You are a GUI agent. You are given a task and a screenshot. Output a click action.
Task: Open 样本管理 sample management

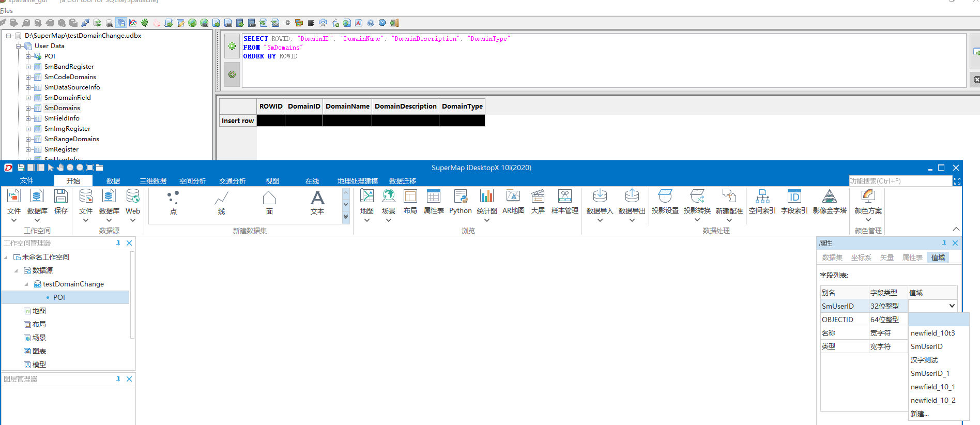[x=565, y=202]
